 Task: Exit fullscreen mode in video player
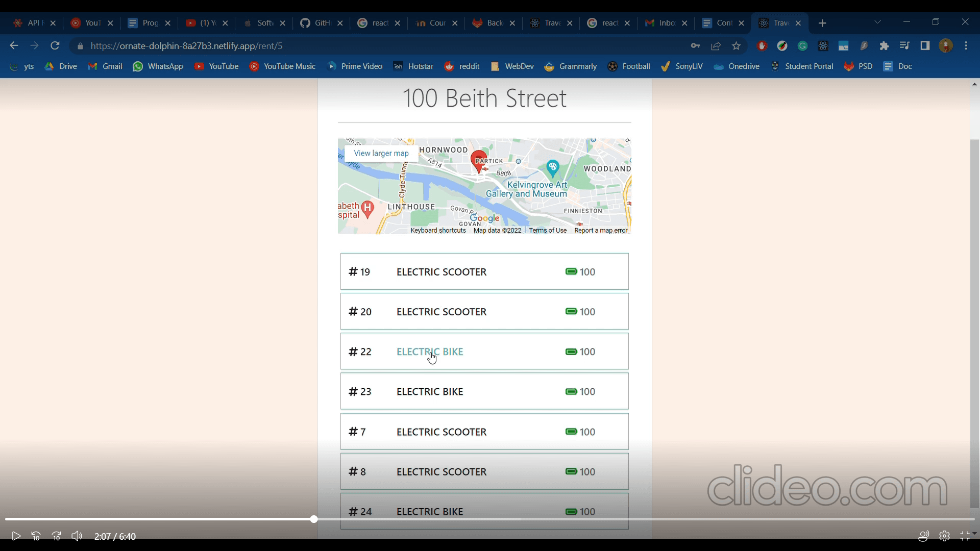[965, 536]
